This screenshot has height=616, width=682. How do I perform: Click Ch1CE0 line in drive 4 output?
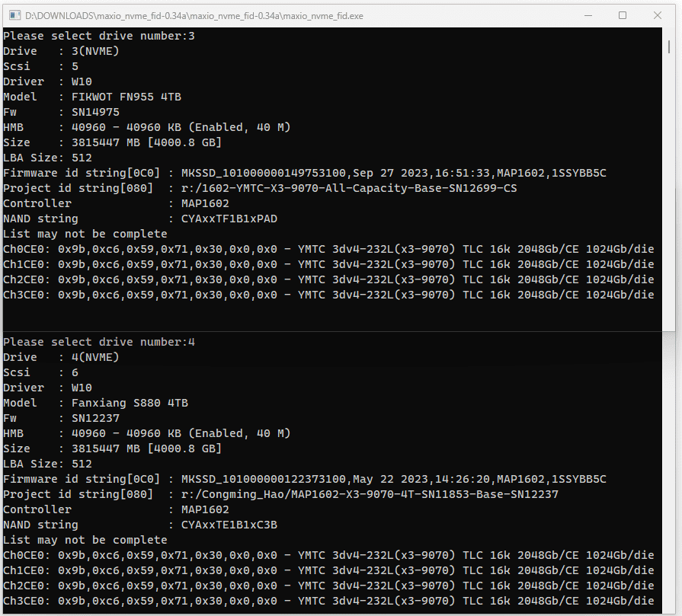(x=328, y=570)
